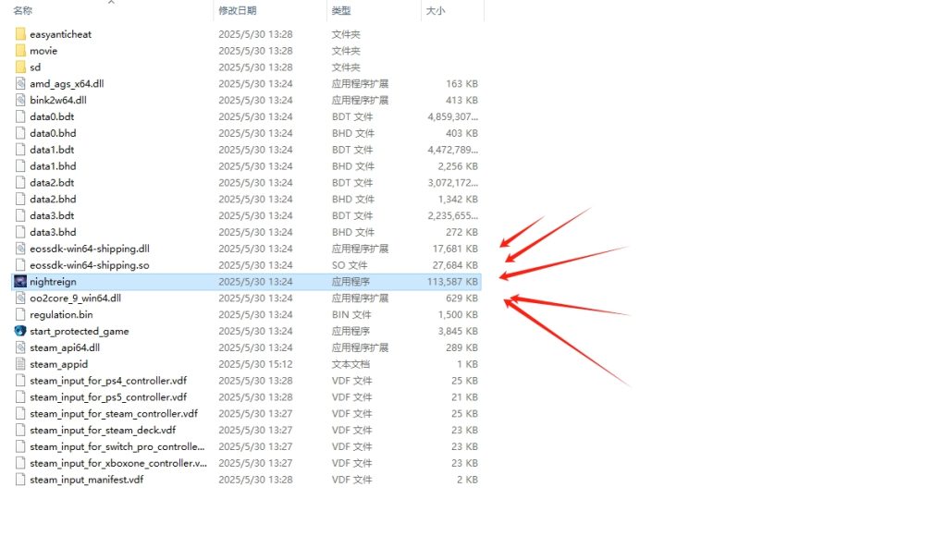
Task: Click the oo2core_9_win64.dll file icon
Action: tap(20, 298)
